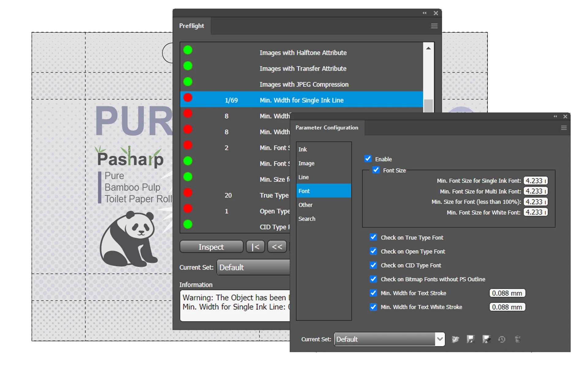This screenshot has width=588, height=368.
Task: Toggle the Enable checkbox
Action: 368,159
